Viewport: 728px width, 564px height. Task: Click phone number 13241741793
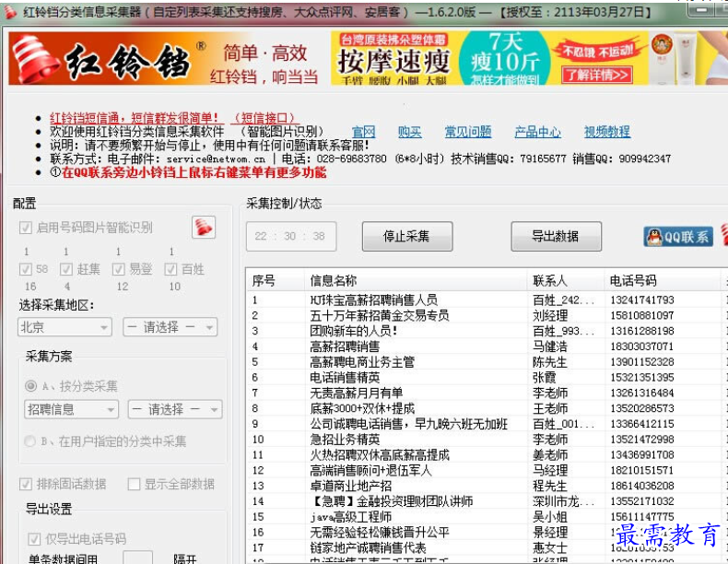[x=642, y=300]
